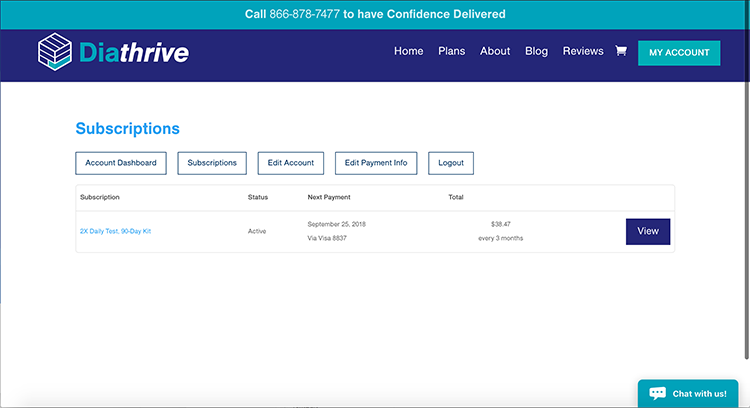Image resolution: width=750 pixels, height=408 pixels.
Task: Open the Account Dashboard button
Action: click(x=121, y=163)
